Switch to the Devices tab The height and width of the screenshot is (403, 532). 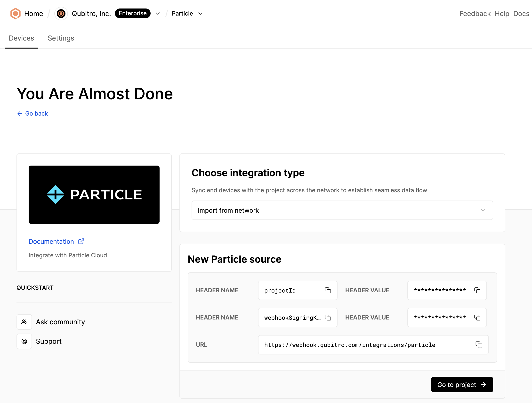click(21, 38)
